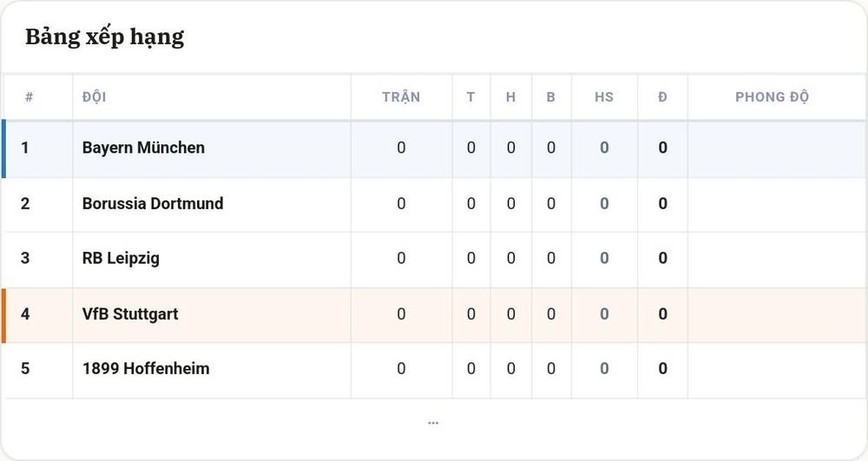The width and height of the screenshot is (868, 461).
Task: Open the Bayern München team link
Action: pyautogui.click(x=143, y=148)
